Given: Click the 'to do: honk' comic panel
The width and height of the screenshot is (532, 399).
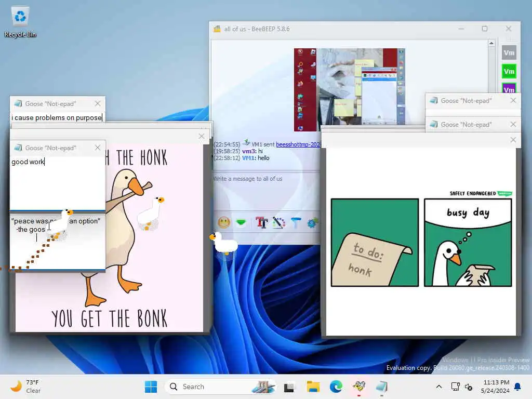Looking at the screenshot, I should [375, 243].
